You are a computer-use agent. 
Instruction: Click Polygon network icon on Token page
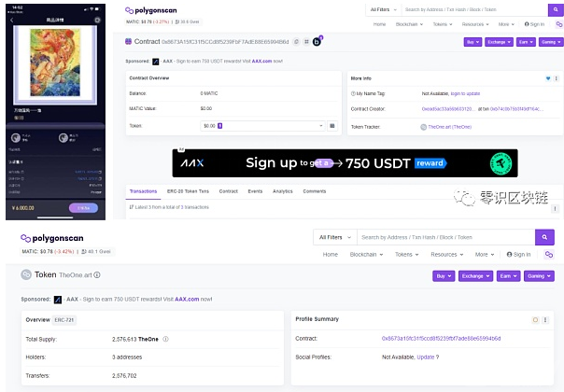549,254
